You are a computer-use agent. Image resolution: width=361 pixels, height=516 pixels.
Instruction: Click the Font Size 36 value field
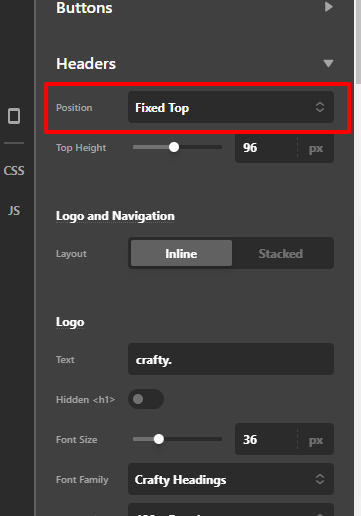pos(266,439)
